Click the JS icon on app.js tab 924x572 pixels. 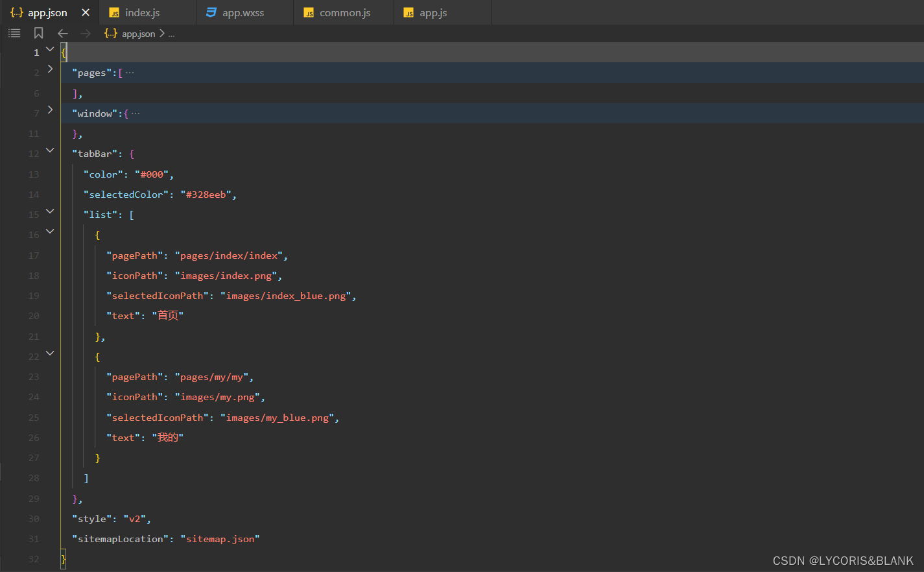(409, 12)
